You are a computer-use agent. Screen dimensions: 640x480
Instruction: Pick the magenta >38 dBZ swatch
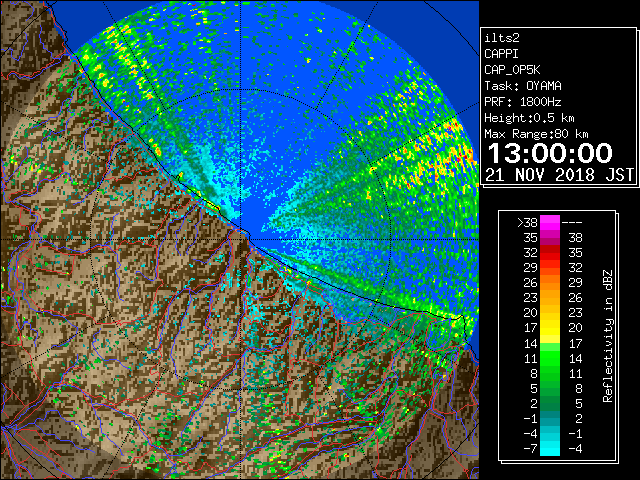pyautogui.click(x=550, y=223)
